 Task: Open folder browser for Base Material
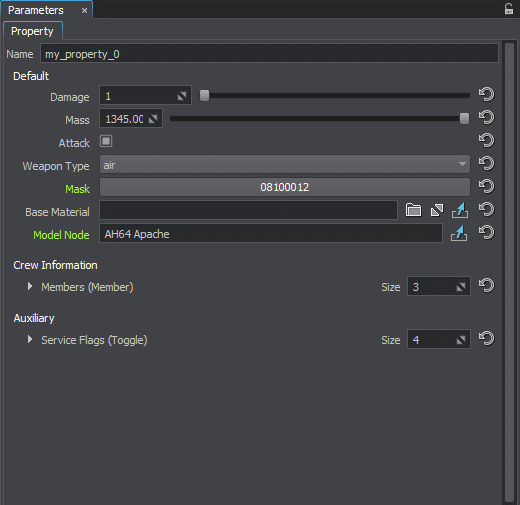pos(413,210)
